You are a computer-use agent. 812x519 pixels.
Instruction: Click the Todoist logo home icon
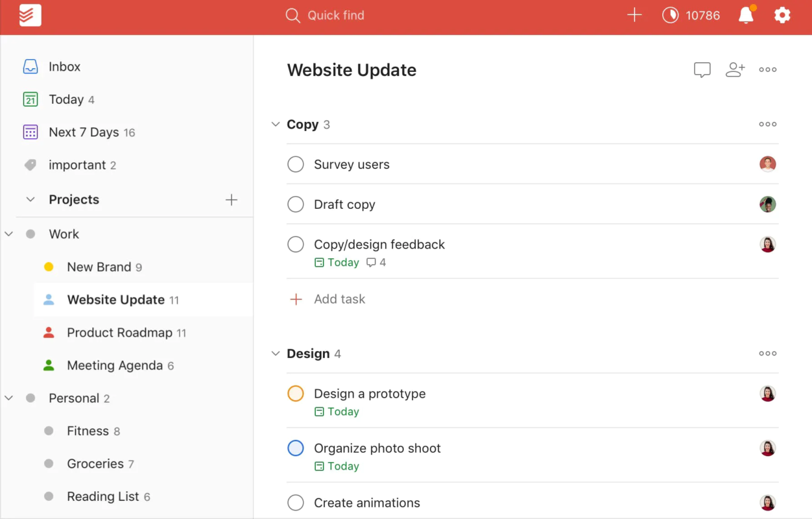point(30,16)
